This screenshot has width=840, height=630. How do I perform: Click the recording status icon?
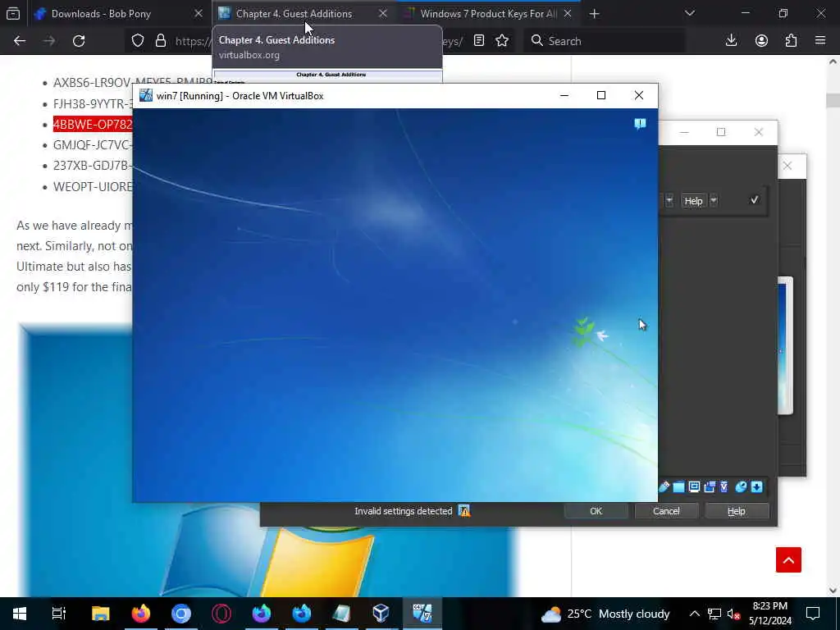coord(710,486)
